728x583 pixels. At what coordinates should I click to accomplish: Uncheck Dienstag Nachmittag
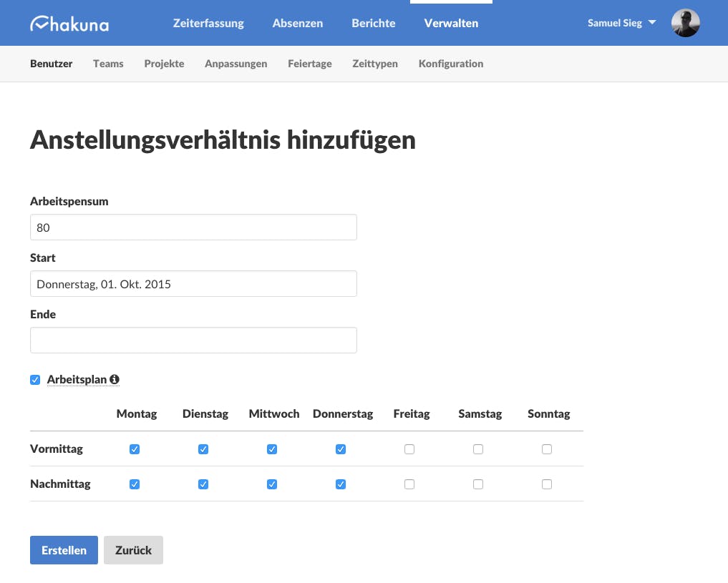tap(203, 485)
